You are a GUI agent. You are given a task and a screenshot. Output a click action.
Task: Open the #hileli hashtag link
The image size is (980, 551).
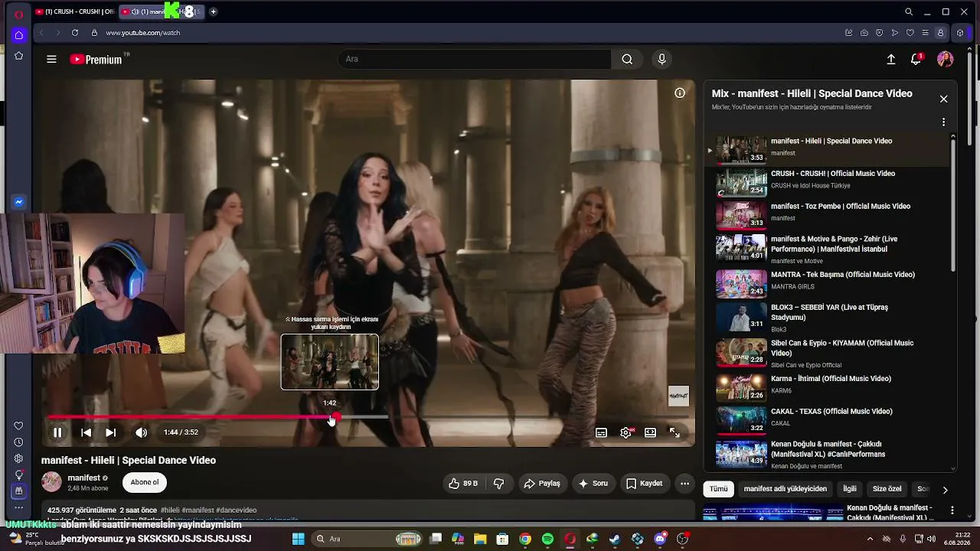[170, 510]
